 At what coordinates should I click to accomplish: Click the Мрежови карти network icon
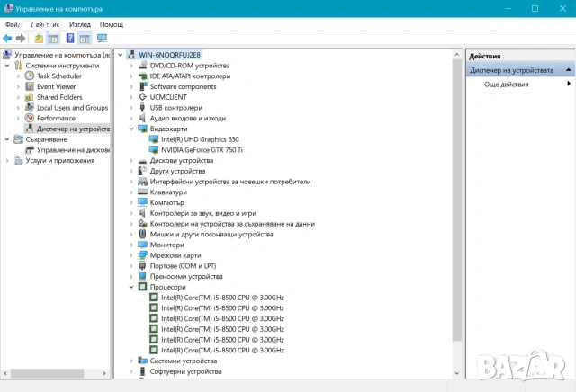[x=142, y=255]
